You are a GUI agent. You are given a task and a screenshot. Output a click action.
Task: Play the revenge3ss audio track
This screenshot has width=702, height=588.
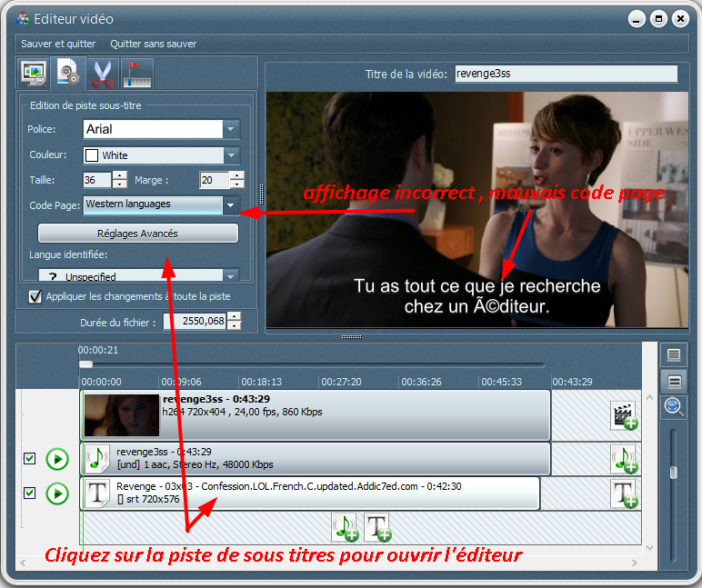57,459
